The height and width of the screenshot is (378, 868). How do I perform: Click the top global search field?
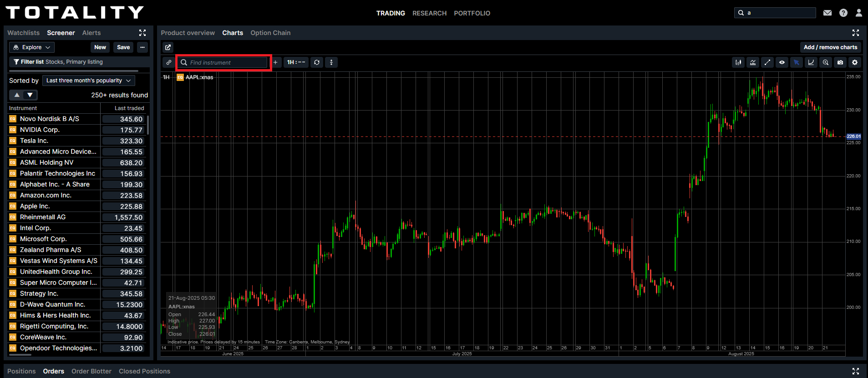[x=775, y=13]
